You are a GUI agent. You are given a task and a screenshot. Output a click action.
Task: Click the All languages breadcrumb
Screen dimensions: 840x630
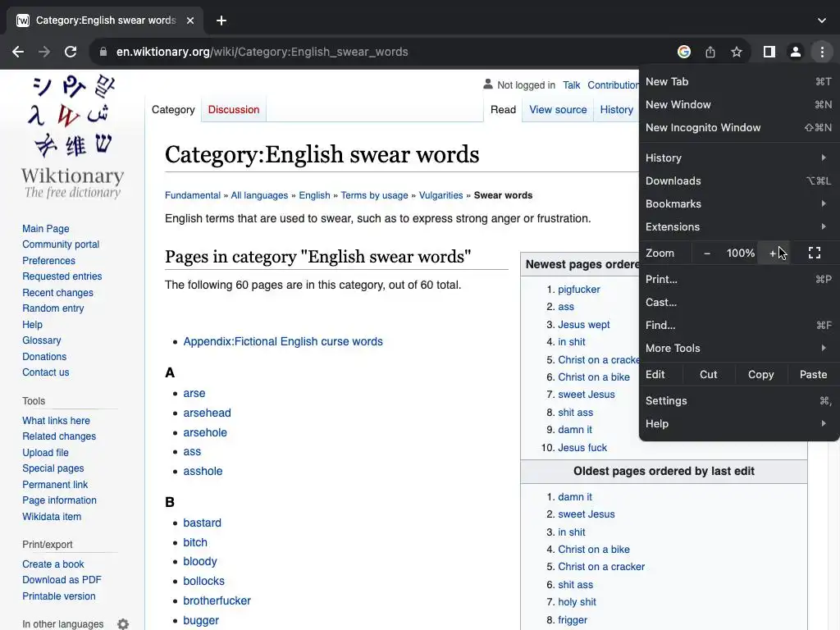259,195
